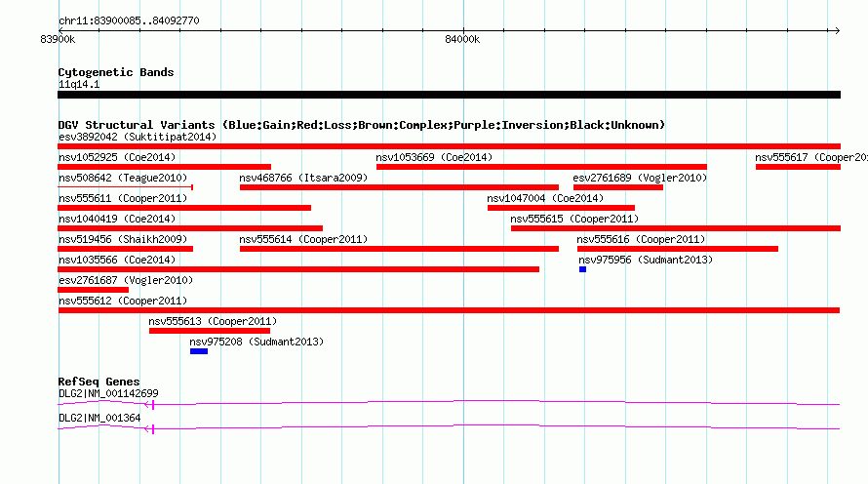Click the DGV Structural Variants track title

tap(362, 125)
